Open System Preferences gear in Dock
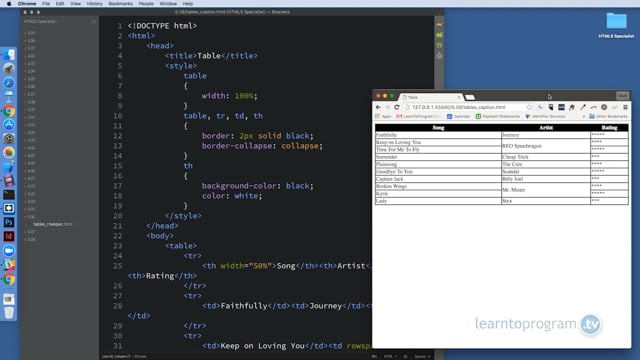Image resolution: width=640 pixels, height=360 pixels. coord(9,138)
